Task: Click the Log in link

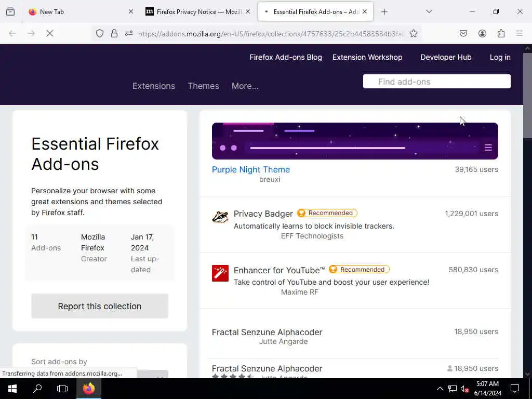Action: point(500,57)
